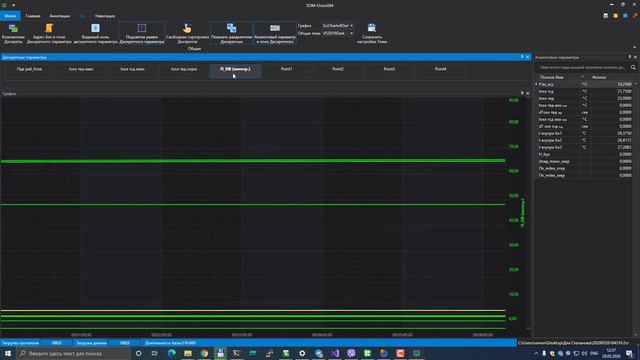Sort by the Полное Имя column header
The width and height of the screenshot is (640, 360).
coord(551,77)
